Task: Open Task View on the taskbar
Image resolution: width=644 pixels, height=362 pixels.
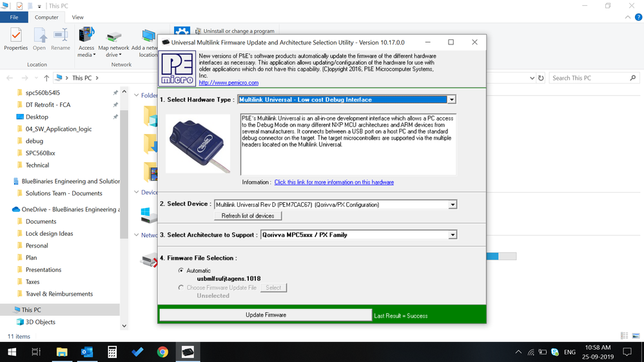Action: click(36, 352)
